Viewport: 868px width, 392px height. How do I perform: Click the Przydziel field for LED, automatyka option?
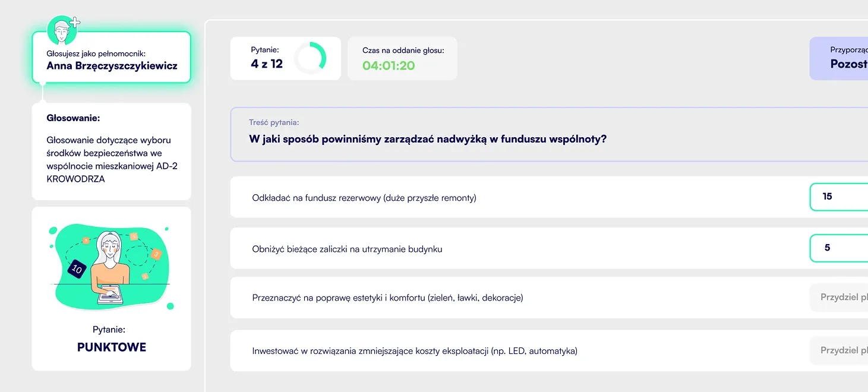coord(838,350)
